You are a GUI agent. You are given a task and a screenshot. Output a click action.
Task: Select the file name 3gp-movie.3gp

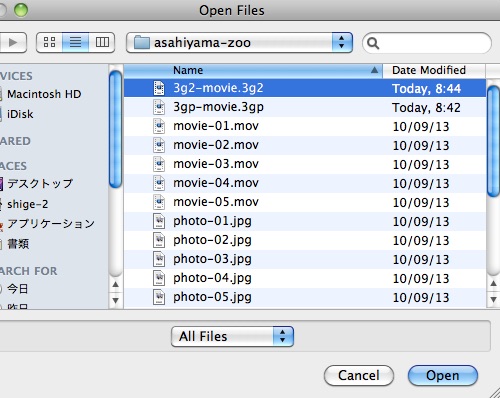pos(218,107)
